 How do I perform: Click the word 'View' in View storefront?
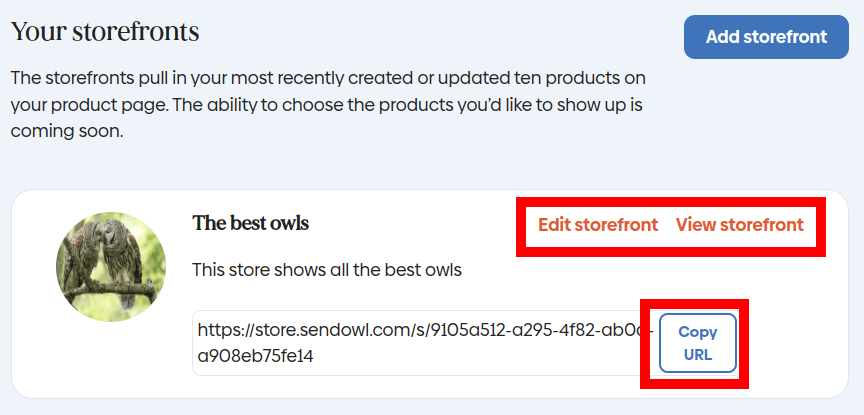pyautogui.click(x=696, y=225)
